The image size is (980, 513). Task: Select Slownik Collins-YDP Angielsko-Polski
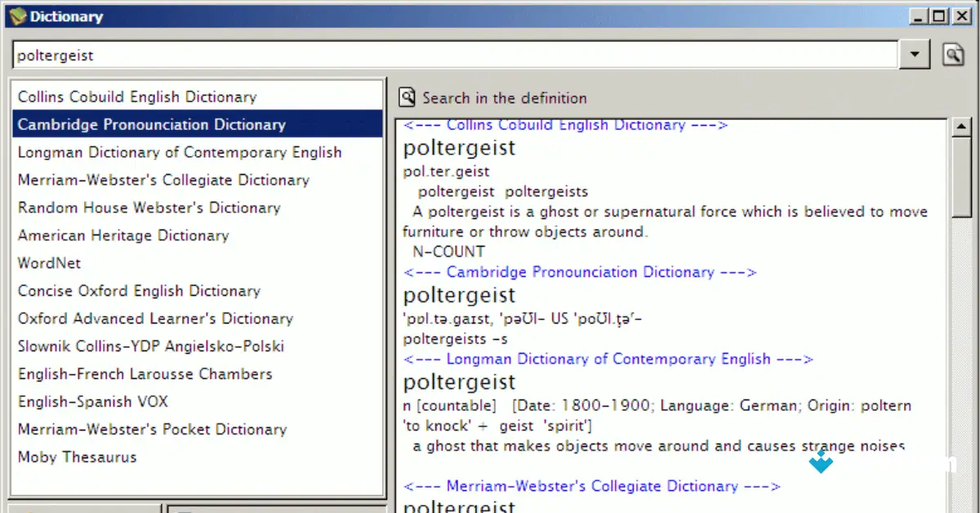point(151,346)
